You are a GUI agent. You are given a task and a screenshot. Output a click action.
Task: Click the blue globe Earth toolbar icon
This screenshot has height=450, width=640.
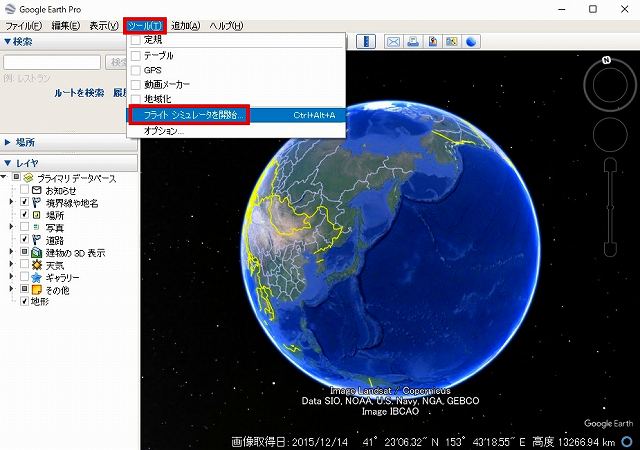point(471,42)
